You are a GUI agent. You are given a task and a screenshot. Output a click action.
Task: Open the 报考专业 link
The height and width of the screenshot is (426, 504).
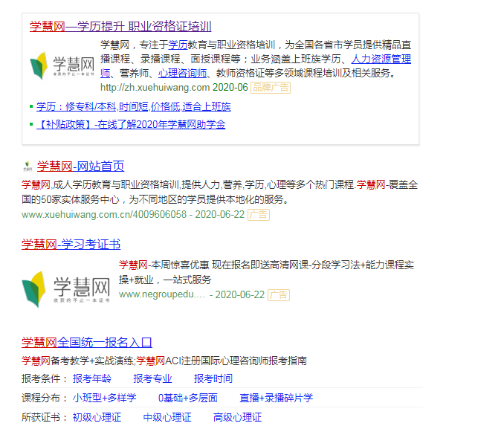pos(152,378)
